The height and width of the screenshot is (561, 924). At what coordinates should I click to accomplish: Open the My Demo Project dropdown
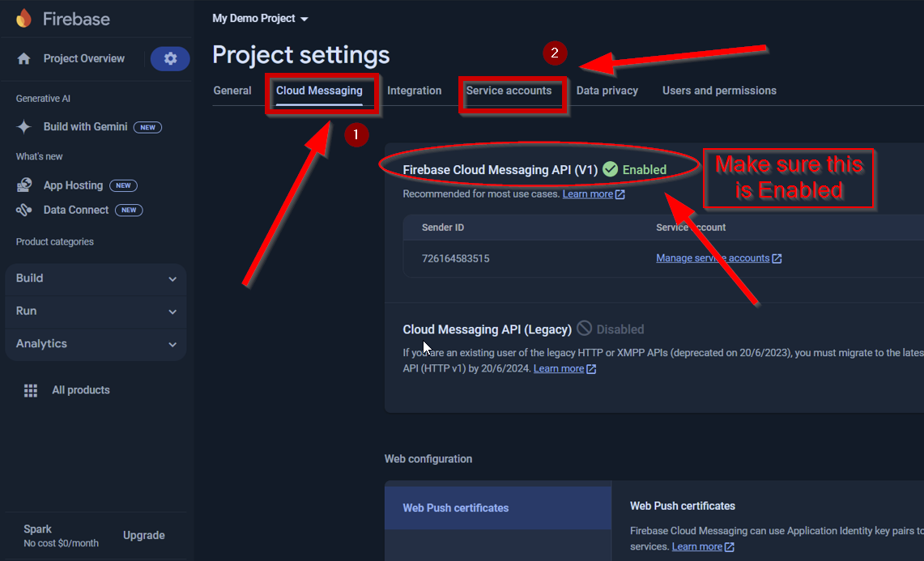point(260,19)
